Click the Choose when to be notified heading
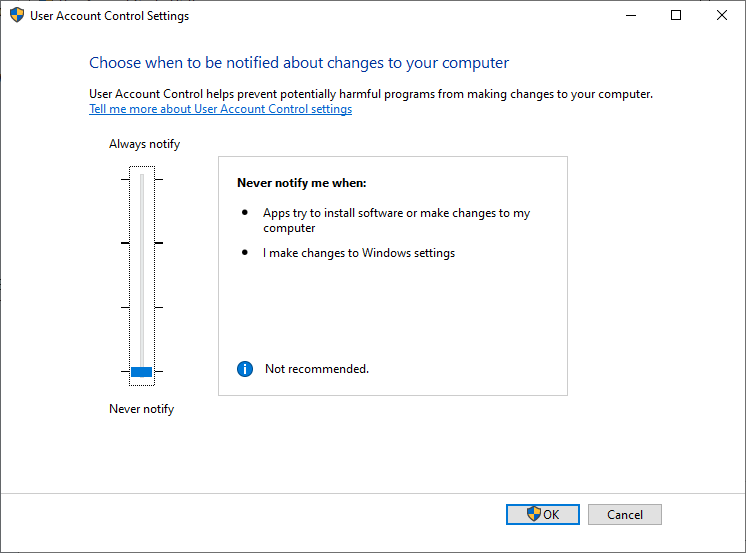The height and width of the screenshot is (553, 746). tap(299, 63)
